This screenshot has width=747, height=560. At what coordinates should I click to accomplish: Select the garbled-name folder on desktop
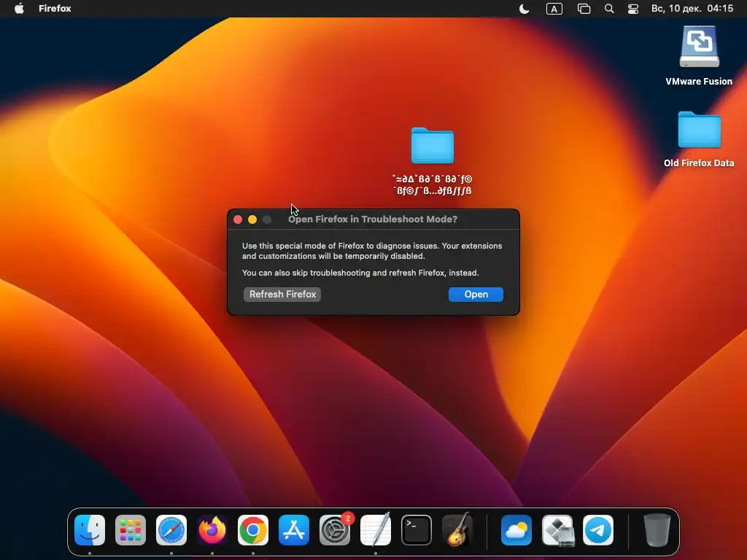[x=432, y=146]
